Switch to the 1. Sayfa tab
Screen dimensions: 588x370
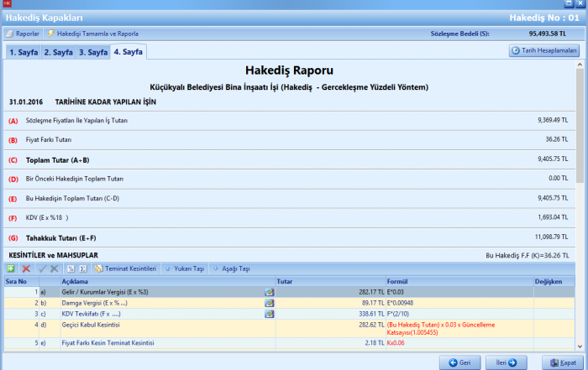tap(23, 52)
